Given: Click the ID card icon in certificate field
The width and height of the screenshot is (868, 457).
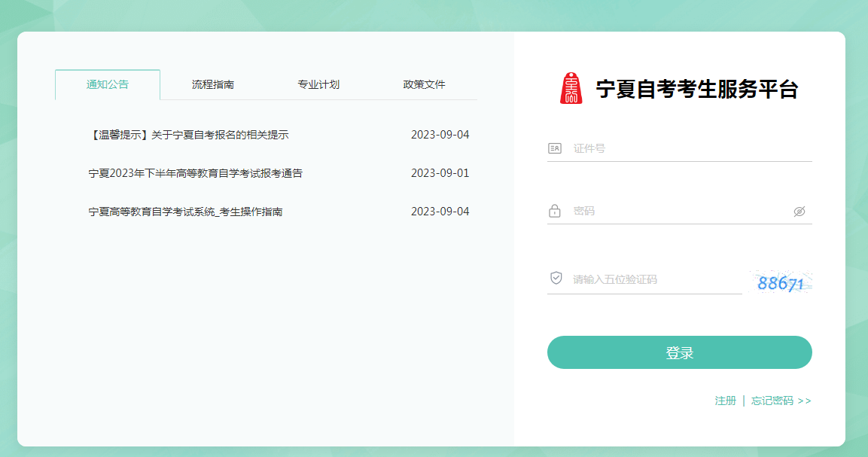Looking at the screenshot, I should [554, 148].
